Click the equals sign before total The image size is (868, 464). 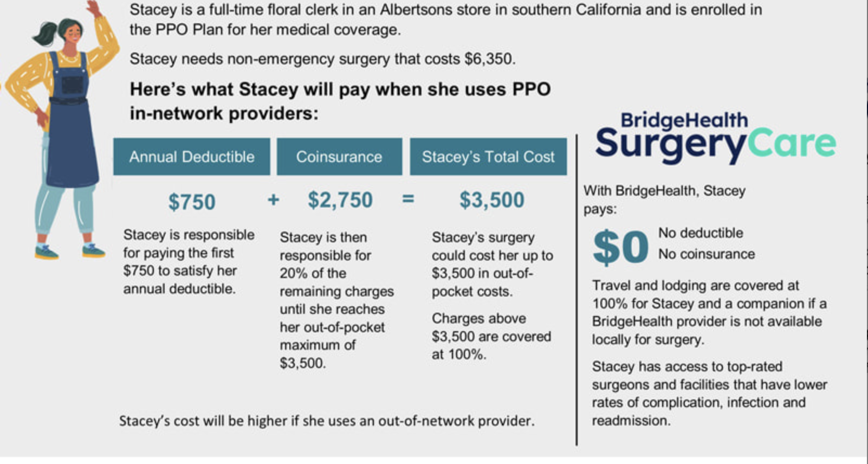tap(408, 199)
